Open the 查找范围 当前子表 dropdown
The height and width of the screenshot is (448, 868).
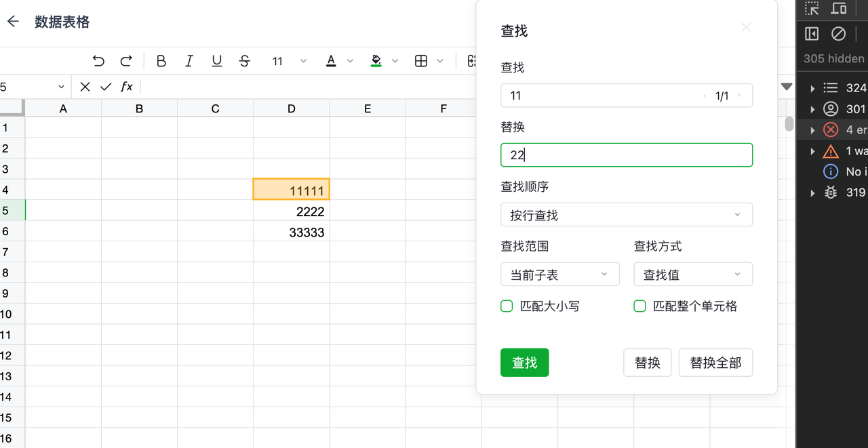559,274
